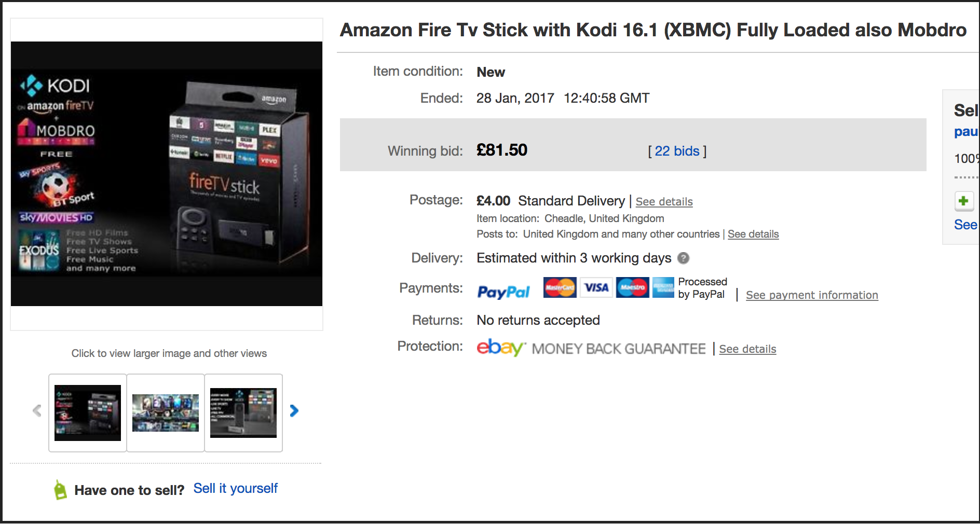980x524 pixels.
Task: Click the Sell it yourself link
Action: click(x=235, y=489)
